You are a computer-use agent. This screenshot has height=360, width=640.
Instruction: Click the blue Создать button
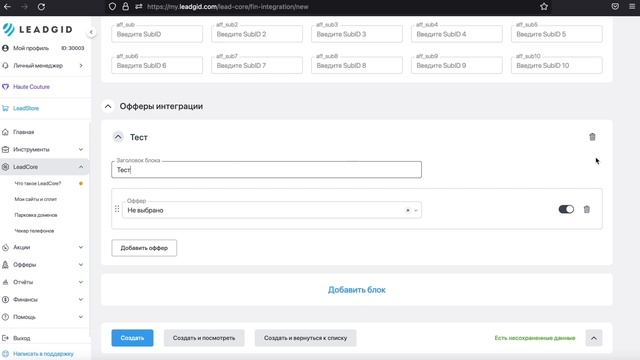point(132,338)
